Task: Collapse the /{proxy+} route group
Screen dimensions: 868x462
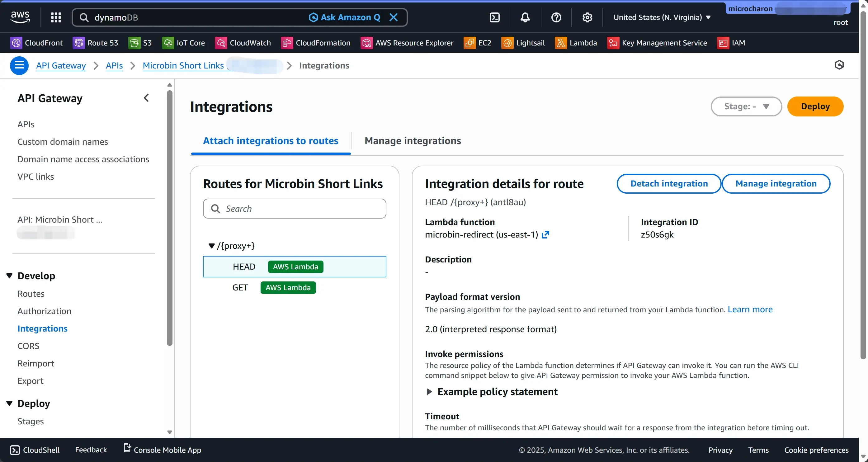Action: pyautogui.click(x=212, y=245)
